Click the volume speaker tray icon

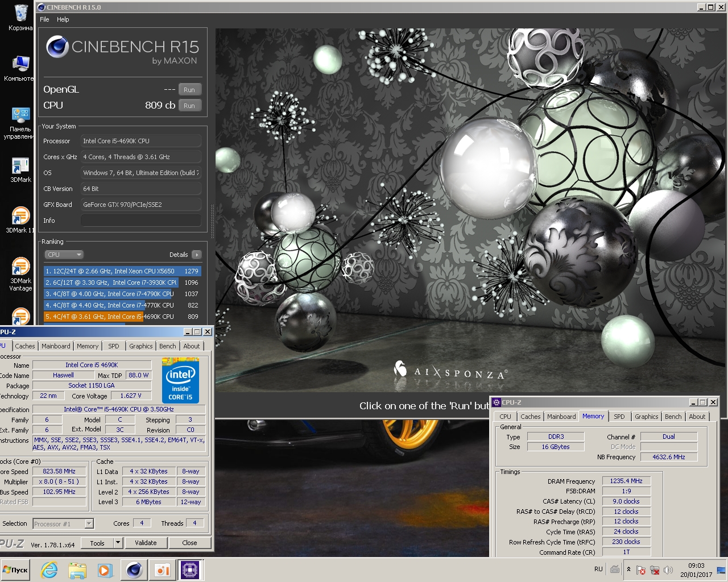668,570
